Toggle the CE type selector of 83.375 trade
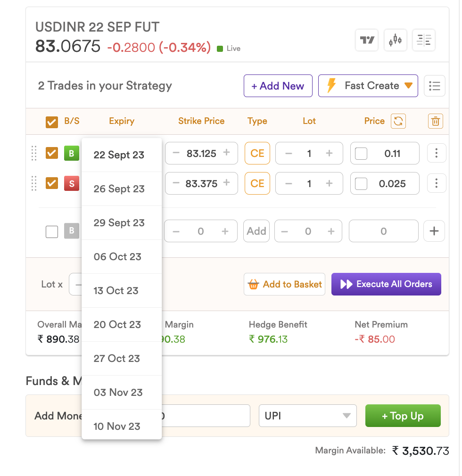462x476 pixels. pyautogui.click(x=257, y=183)
